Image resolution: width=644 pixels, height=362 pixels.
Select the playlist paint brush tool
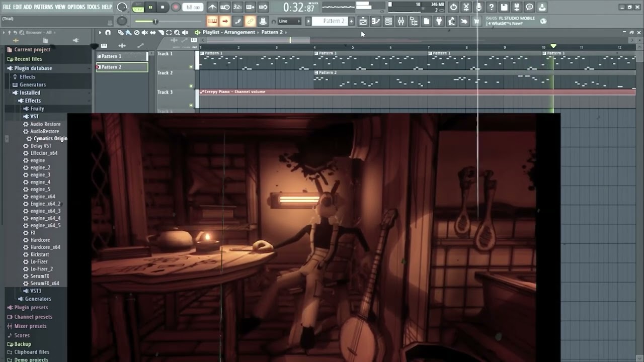[x=129, y=32]
